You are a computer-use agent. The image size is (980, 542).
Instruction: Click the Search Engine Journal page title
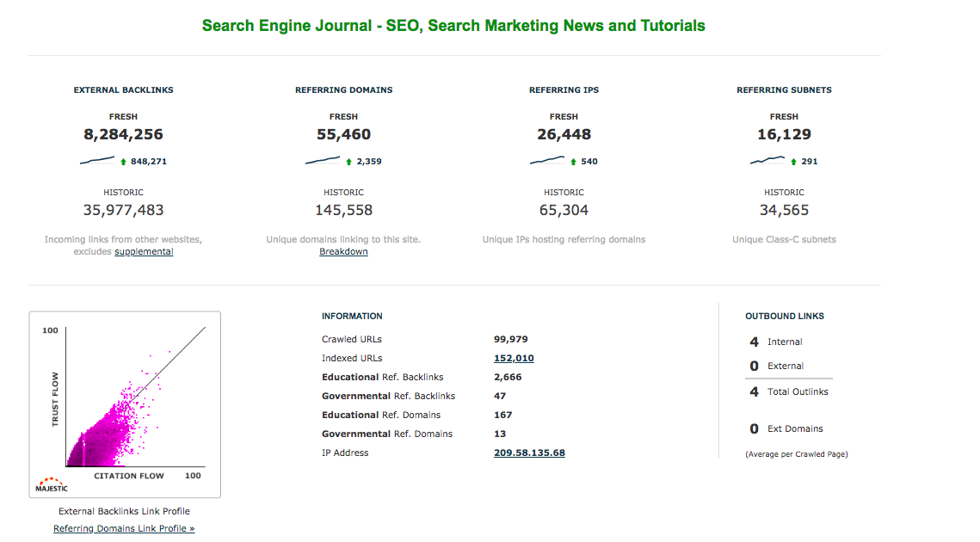coord(453,26)
